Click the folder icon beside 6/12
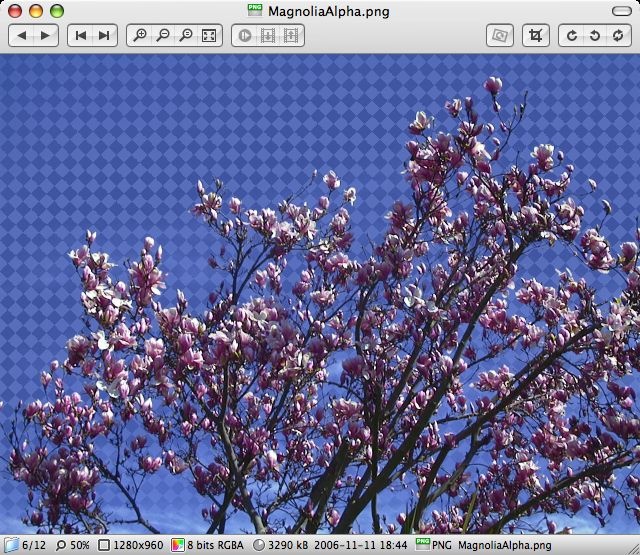Image resolution: width=640 pixels, height=555 pixels. pos(11,545)
